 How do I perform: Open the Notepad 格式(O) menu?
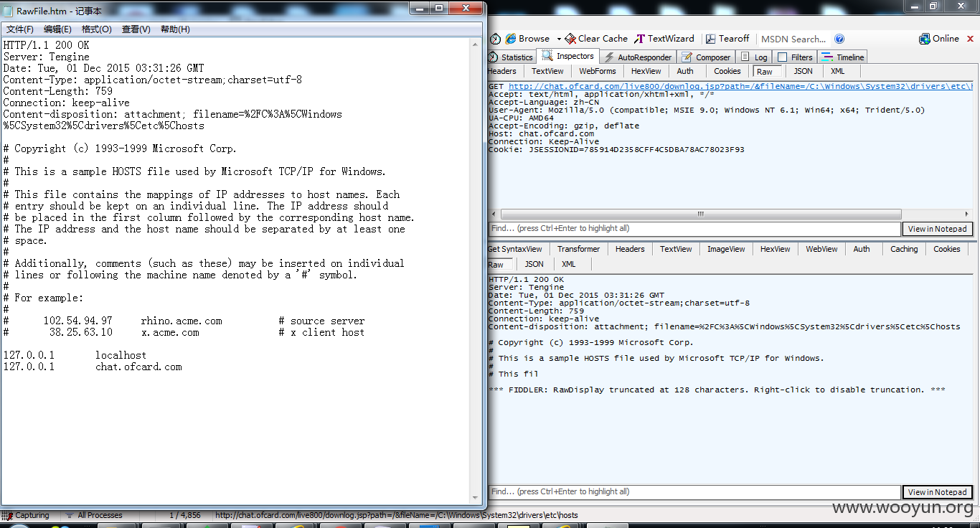coord(97,29)
